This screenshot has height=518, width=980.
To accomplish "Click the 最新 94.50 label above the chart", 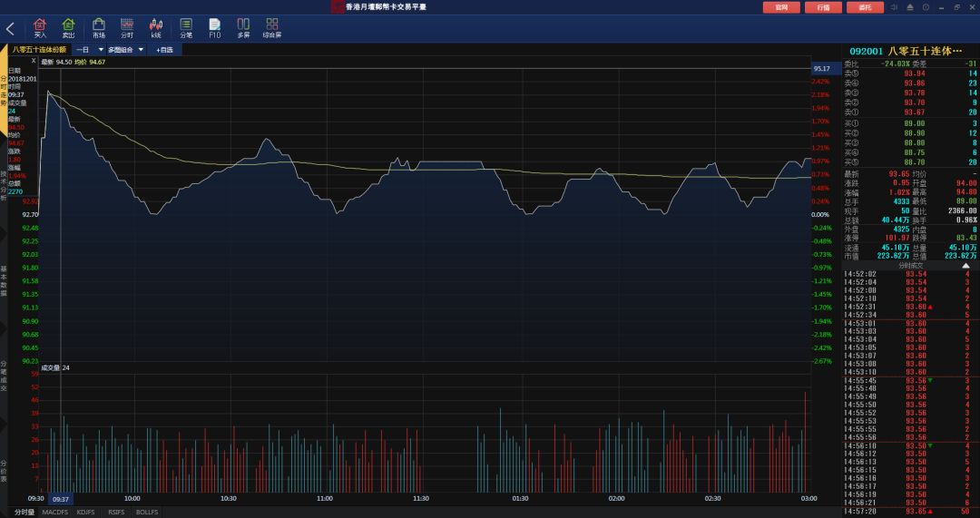I will [x=56, y=62].
